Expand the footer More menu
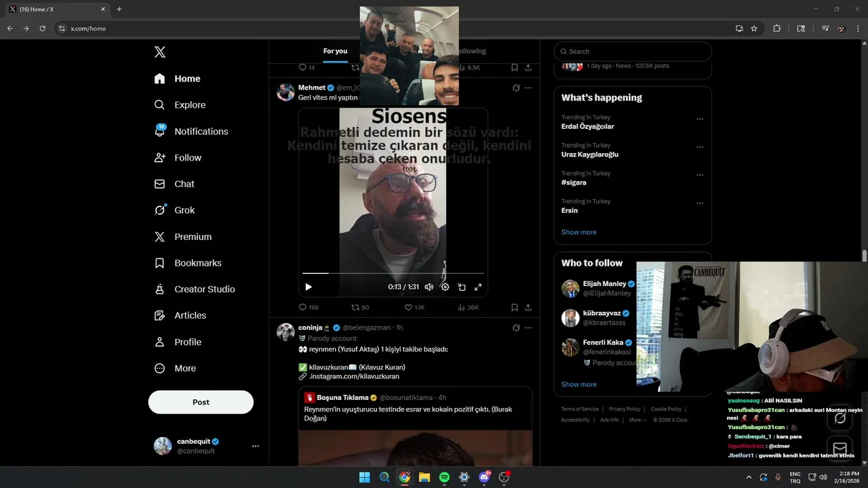 637,420
